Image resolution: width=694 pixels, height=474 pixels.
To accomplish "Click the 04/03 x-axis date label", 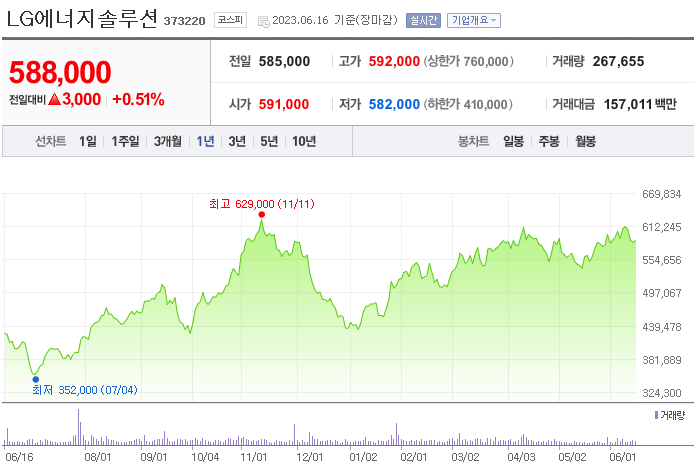I will [x=521, y=457].
